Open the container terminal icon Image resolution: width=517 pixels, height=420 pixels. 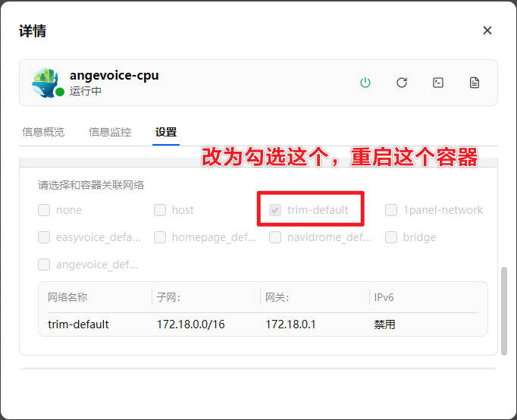click(438, 83)
